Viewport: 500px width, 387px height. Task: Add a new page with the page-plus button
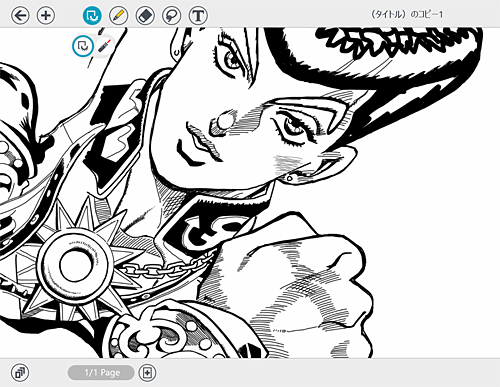(x=147, y=373)
